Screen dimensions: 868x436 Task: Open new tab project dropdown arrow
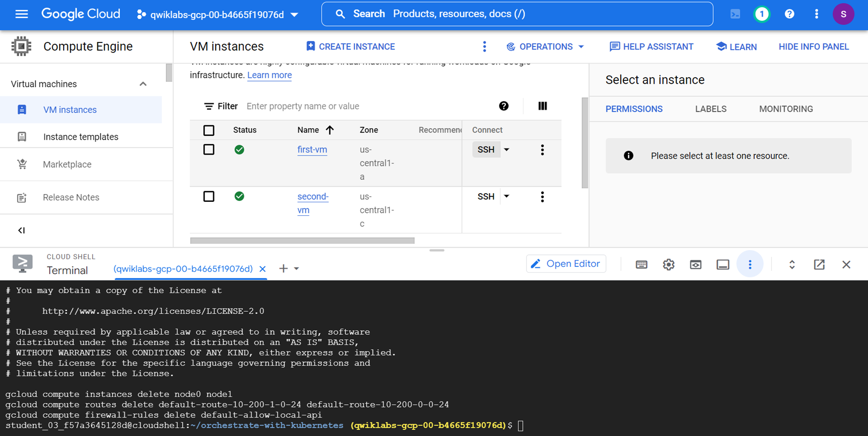(x=297, y=268)
